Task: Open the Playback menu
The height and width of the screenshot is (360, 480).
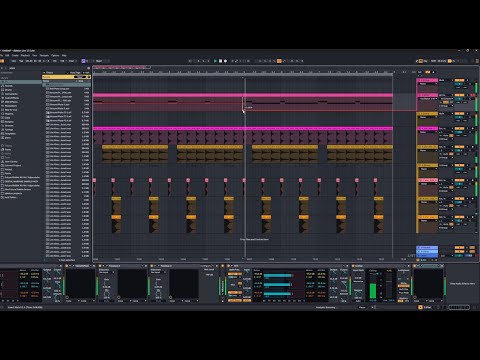Action: coord(25,55)
